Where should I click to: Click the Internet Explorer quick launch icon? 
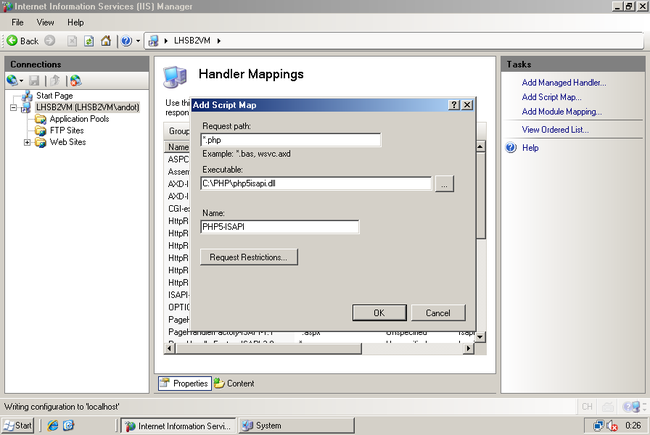tap(52, 425)
